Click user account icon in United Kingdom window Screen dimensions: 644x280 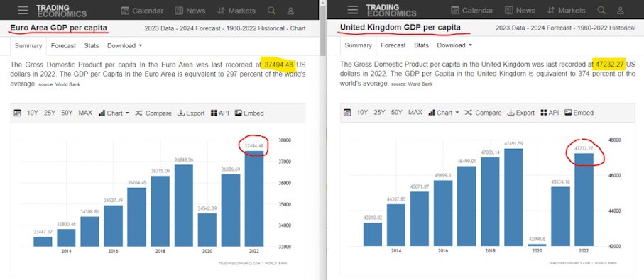(621, 11)
